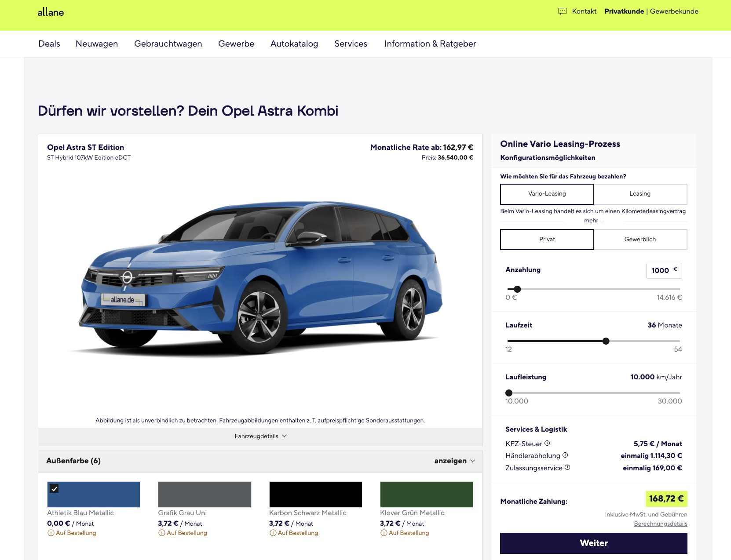Select Leasing payment option
The height and width of the screenshot is (560, 731).
(x=640, y=194)
